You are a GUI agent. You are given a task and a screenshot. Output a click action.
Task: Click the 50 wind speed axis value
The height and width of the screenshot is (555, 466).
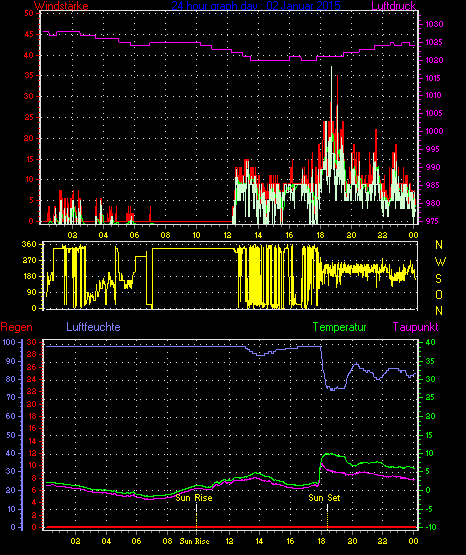click(x=29, y=13)
